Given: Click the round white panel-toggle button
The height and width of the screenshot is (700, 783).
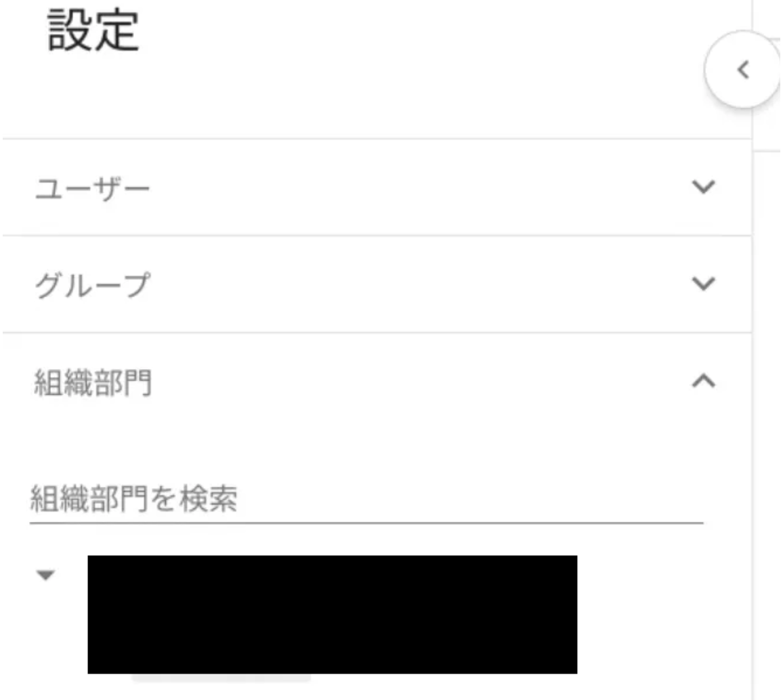Looking at the screenshot, I should coord(743,69).
